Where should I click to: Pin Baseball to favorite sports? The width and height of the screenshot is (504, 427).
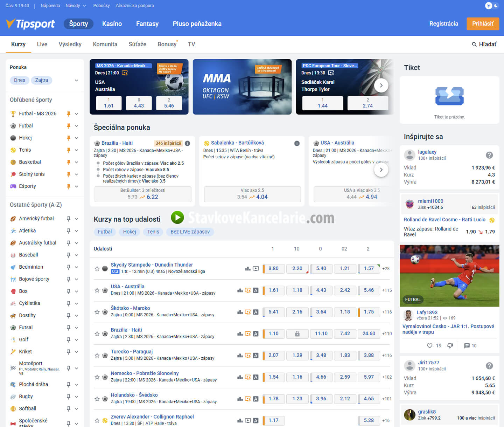click(69, 255)
